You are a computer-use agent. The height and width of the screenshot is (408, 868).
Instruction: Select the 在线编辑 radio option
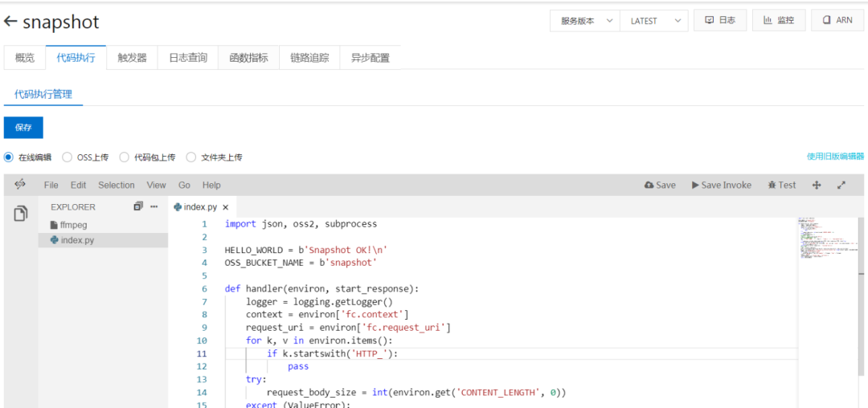point(9,157)
